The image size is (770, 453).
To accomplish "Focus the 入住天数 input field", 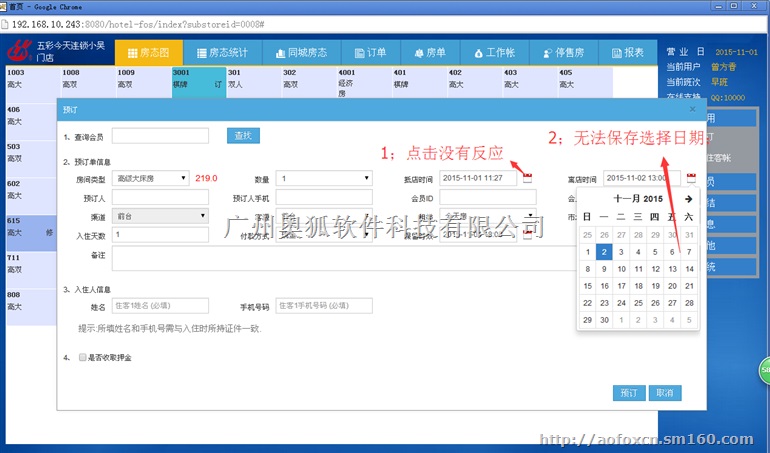I will tap(160, 235).
